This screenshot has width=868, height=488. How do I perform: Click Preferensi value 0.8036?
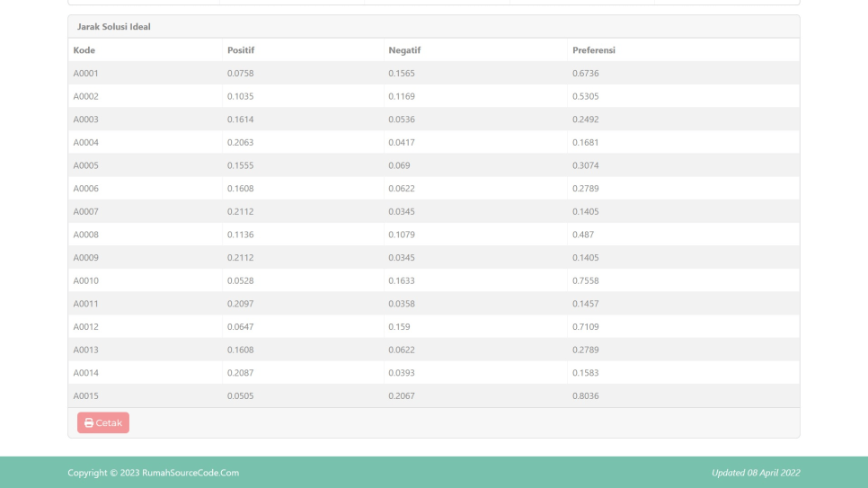coord(586,395)
